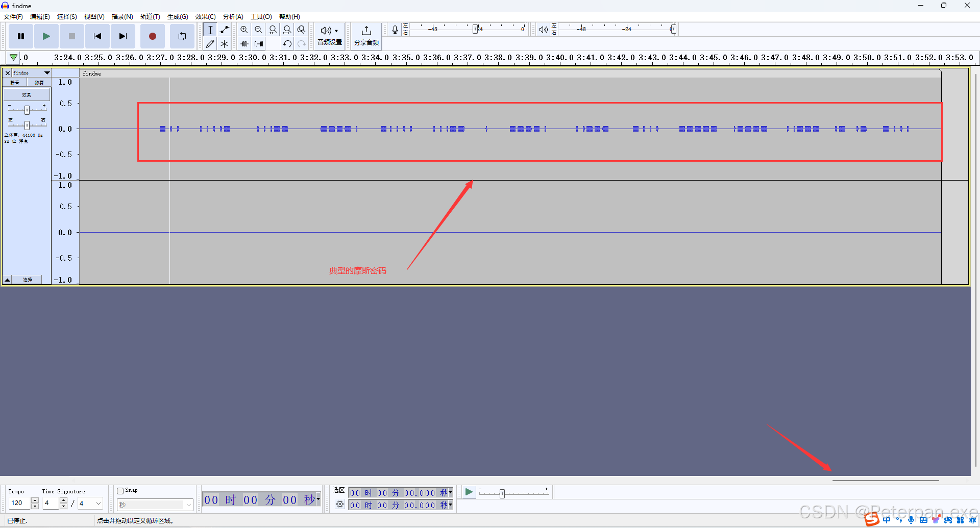Select the I-beam Selection tool

pyautogui.click(x=210, y=30)
